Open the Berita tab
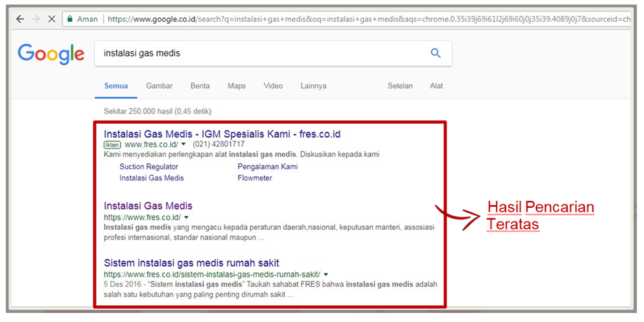This screenshot has height=322, width=644. (x=200, y=86)
